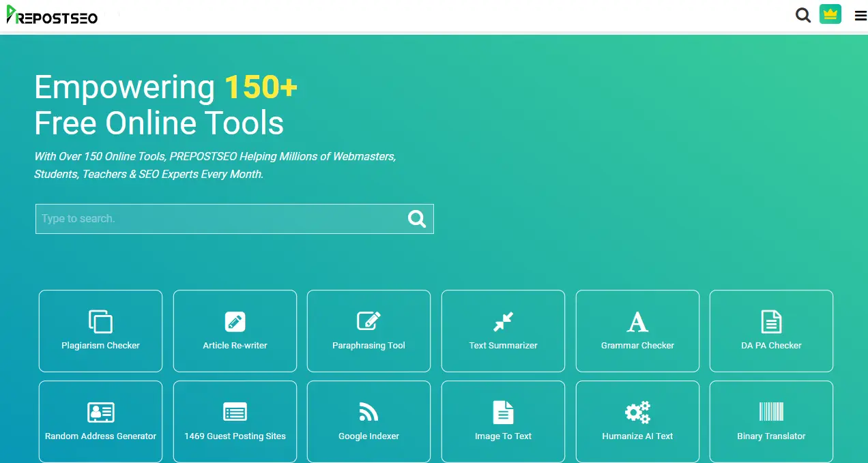The height and width of the screenshot is (463, 868).
Task: Open the Binary Translator label link
Action: pos(771,436)
